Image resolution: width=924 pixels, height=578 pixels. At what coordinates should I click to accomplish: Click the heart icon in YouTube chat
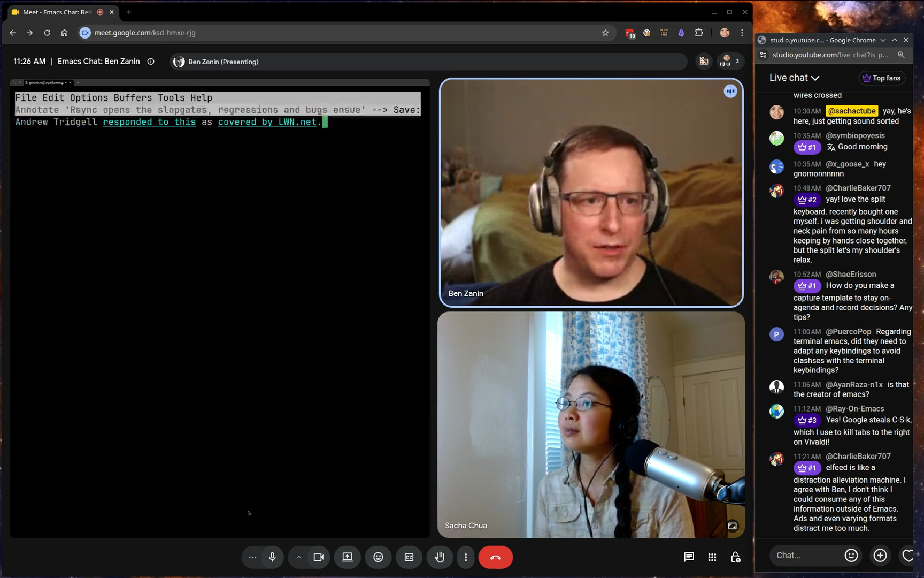(x=907, y=556)
